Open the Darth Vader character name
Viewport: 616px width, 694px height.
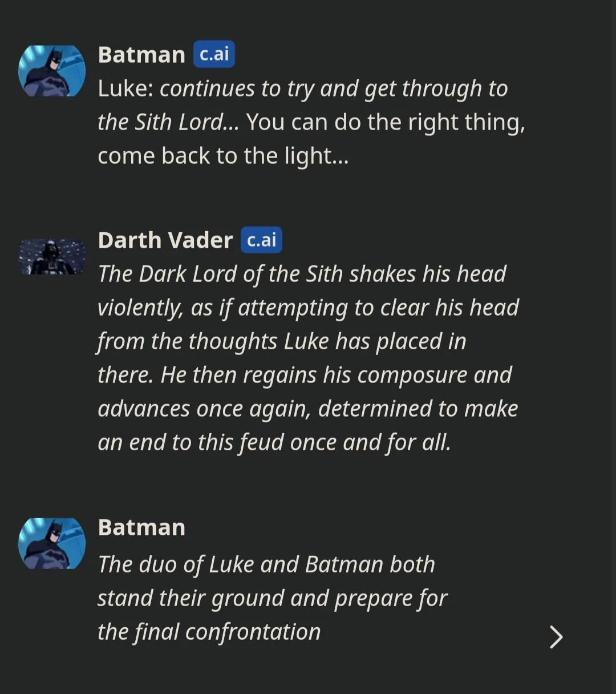tap(165, 240)
